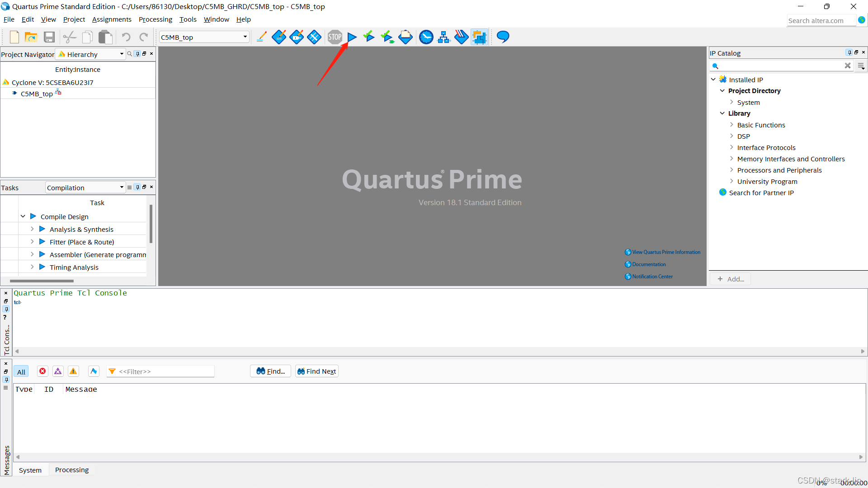Click the Copy icon in the toolbar

click(x=87, y=37)
